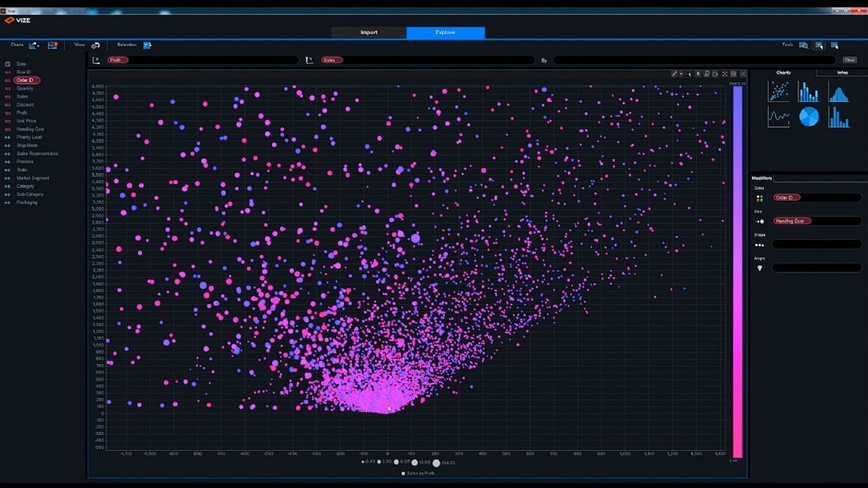Click the copy chart icon on chart toolbar
This screenshot has width=868, height=488.
[706, 73]
